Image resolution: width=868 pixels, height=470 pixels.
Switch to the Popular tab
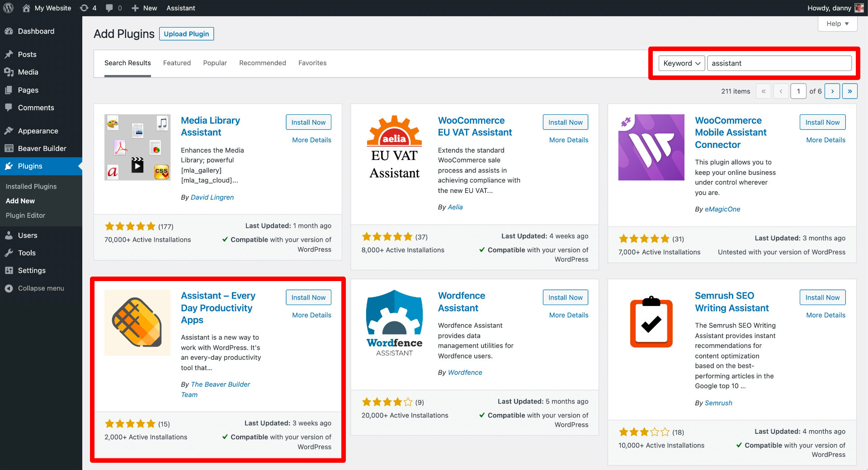click(215, 63)
